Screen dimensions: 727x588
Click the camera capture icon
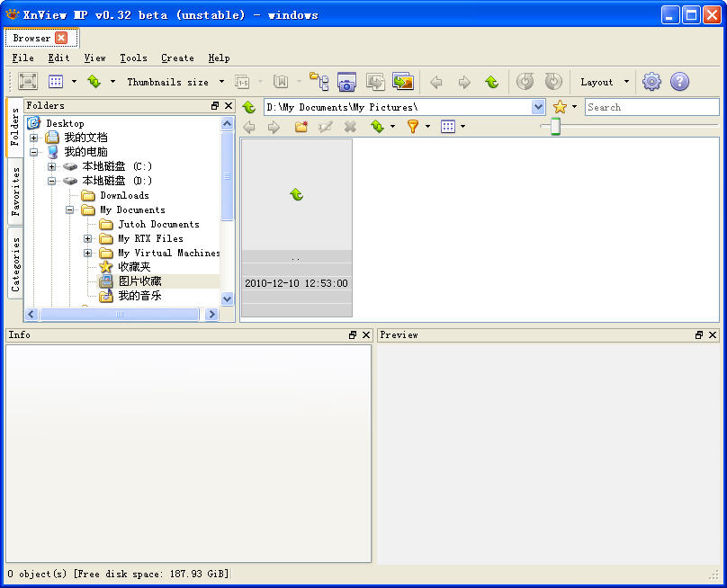[346, 82]
